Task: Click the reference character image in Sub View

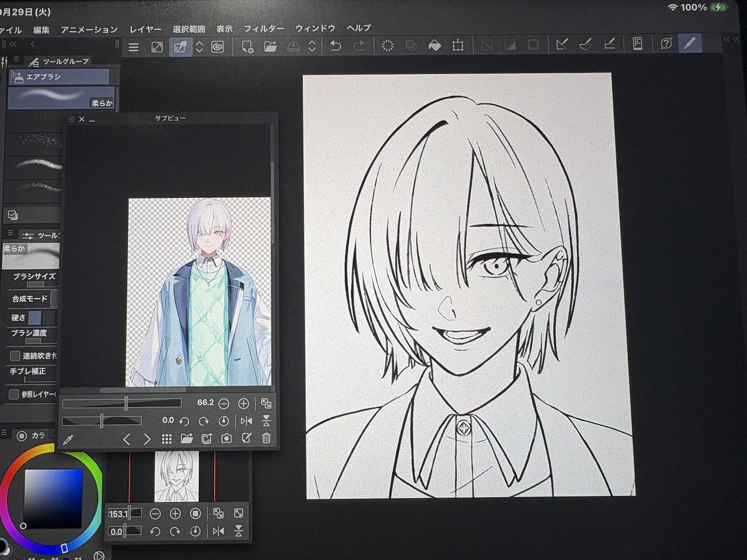Action: (x=199, y=292)
